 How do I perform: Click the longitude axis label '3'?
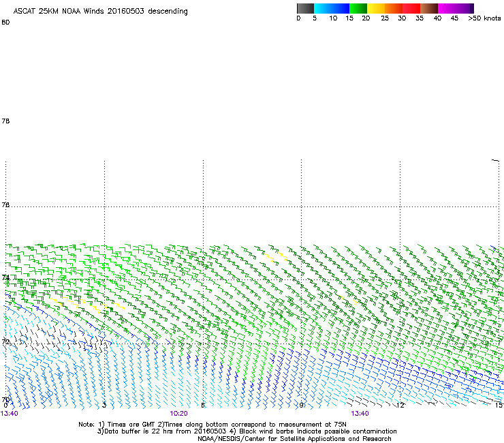click(x=104, y=406)
